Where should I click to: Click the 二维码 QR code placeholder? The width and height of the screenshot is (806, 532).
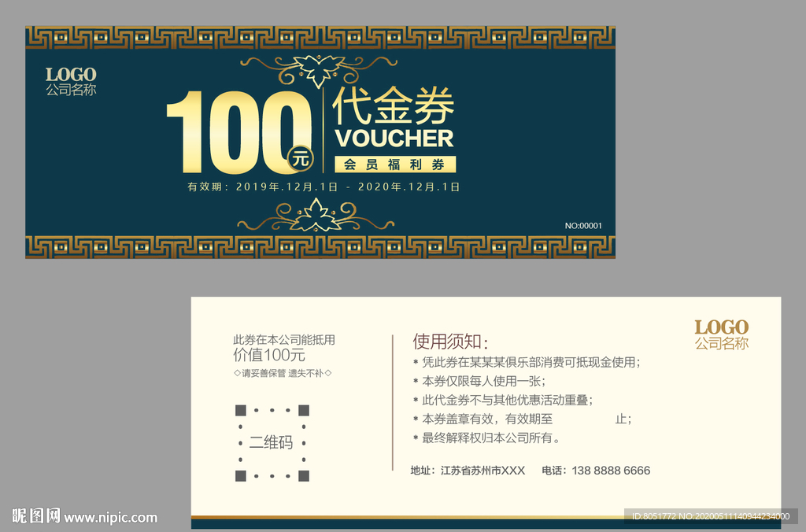pos(272,442)
